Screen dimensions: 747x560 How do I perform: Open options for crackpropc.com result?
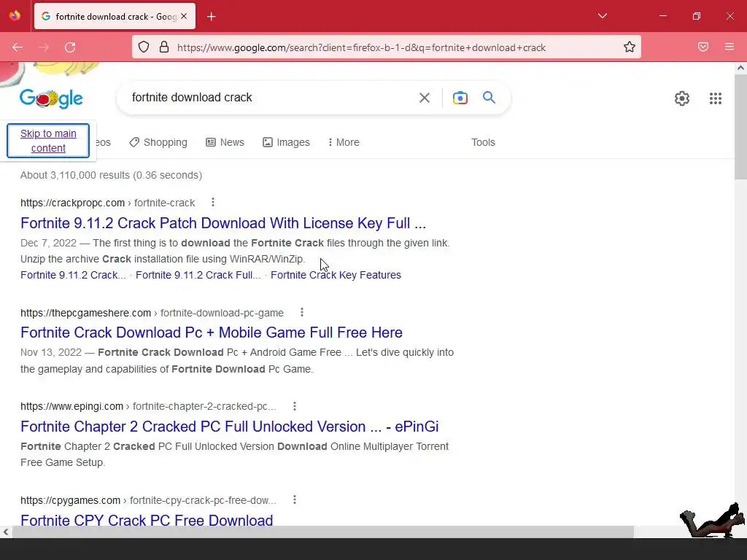pyautogui.click(x=213, y=203)
